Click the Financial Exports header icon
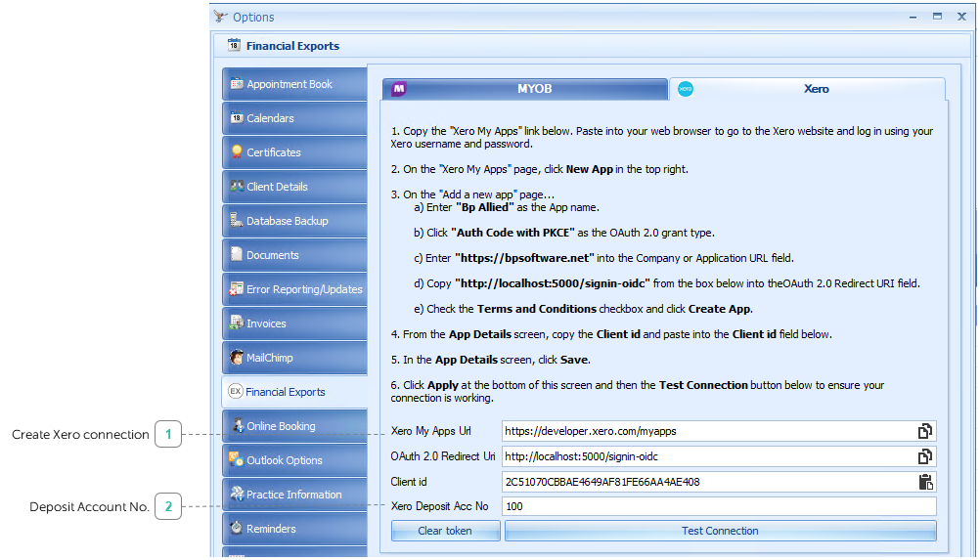 234,45
